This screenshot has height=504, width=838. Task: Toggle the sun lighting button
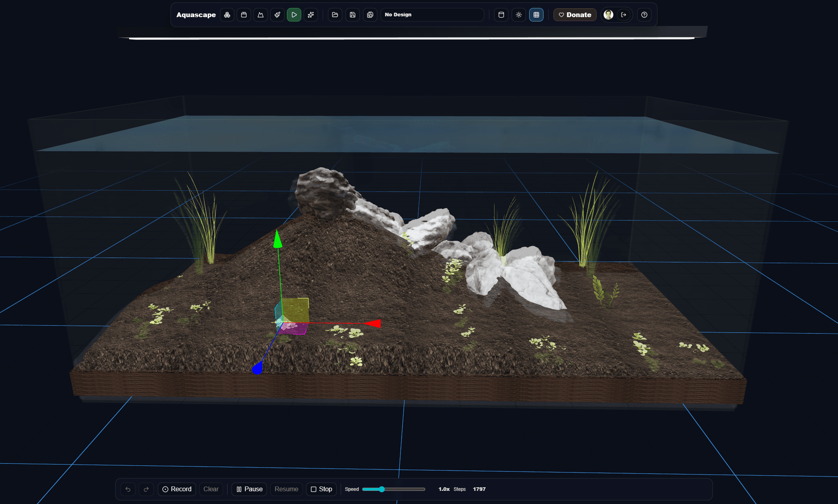pyautogui.click(x=519, y=15)
